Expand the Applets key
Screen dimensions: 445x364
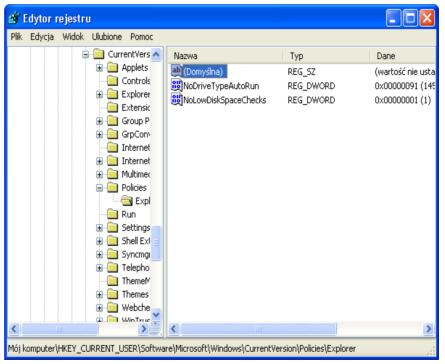[99, 68]
